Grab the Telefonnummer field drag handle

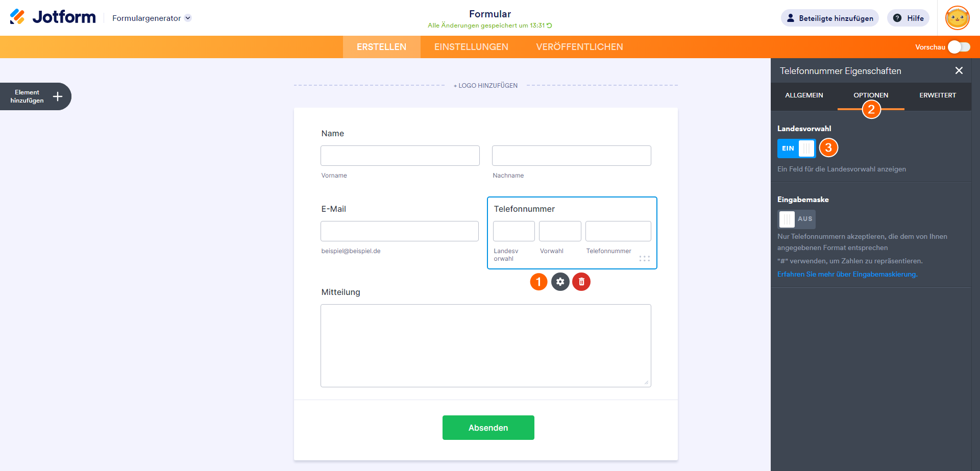point(645,259)
